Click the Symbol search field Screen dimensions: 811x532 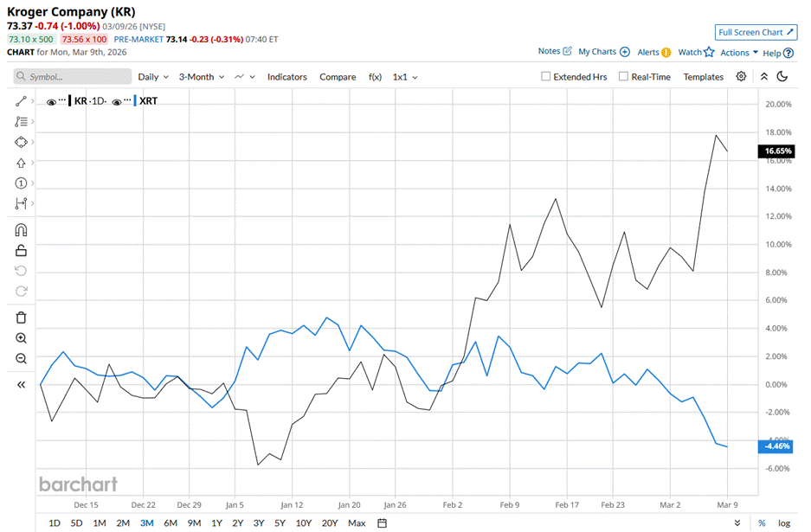[73, 76]
